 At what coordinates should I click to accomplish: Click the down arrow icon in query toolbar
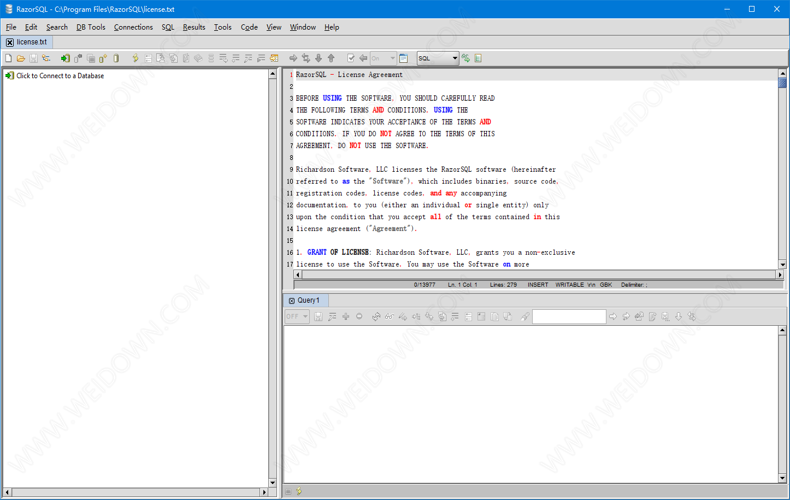click(x=679, y=317)
